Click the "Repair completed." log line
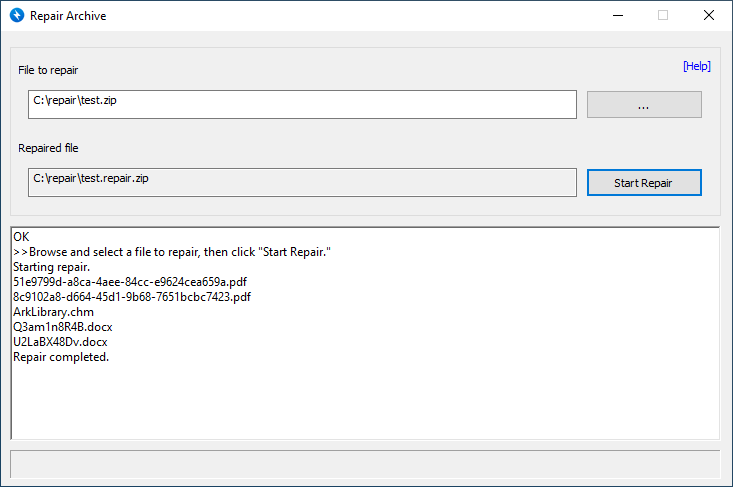This screenshot has width=733, height=487. pyautogui.click(x=61, y=357)
